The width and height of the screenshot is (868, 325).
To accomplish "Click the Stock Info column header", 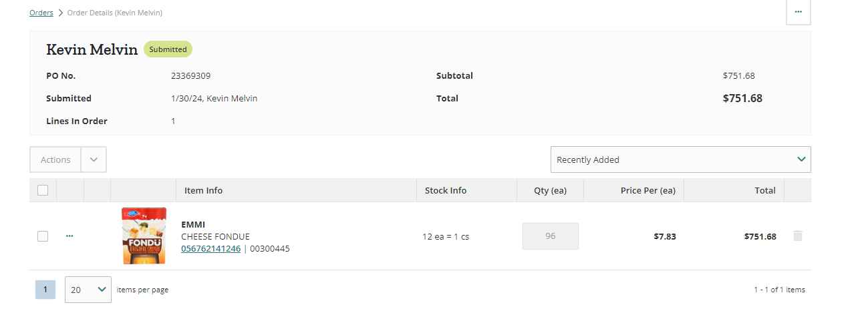I will (446, 190).
